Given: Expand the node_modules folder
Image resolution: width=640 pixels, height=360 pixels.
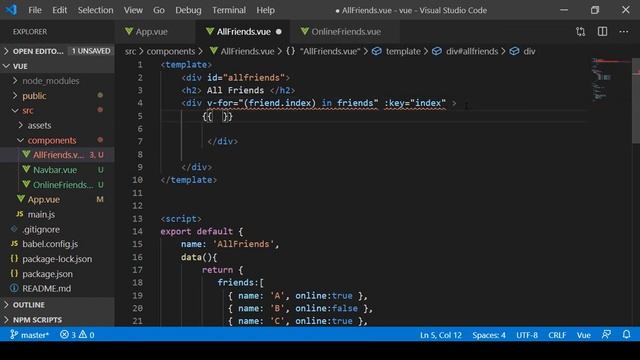Looking at the screenshot, I should tap(57, 81).
